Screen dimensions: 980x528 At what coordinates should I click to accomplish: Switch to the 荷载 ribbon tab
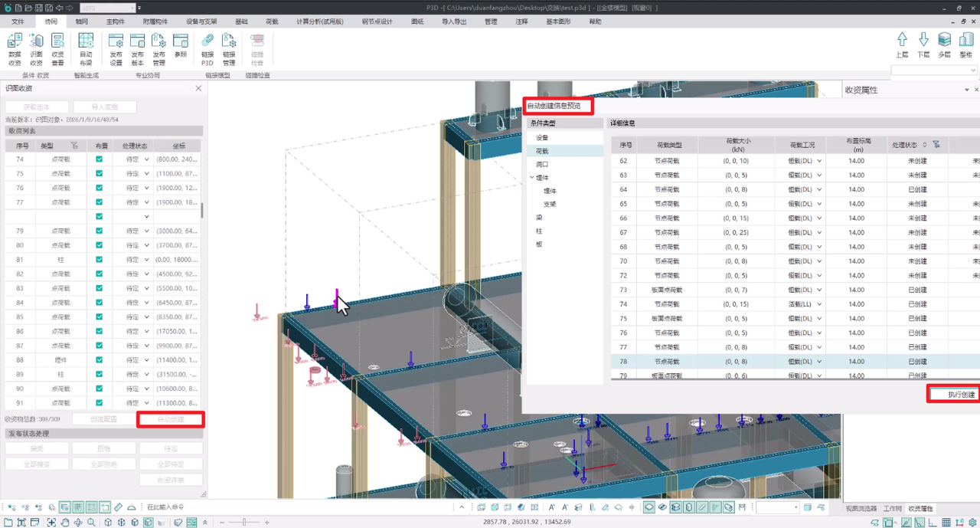[272, 21]
